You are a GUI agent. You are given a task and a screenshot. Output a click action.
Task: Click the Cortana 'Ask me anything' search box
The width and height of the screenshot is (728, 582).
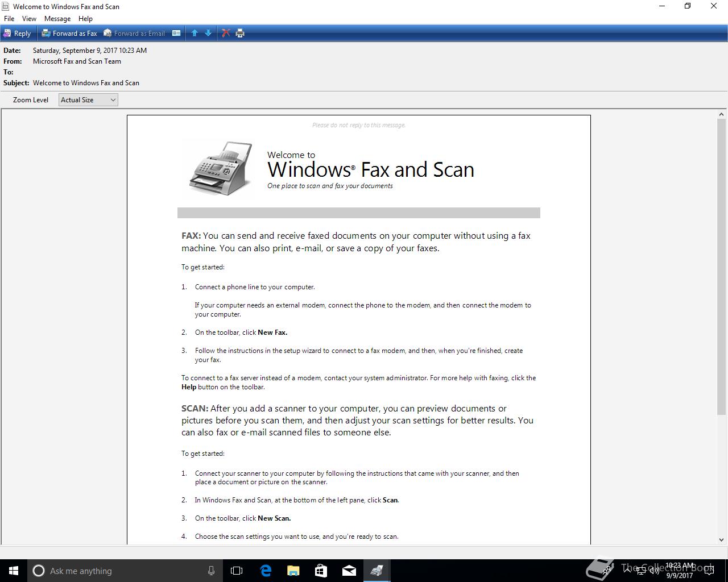click(x=124, y=571)
